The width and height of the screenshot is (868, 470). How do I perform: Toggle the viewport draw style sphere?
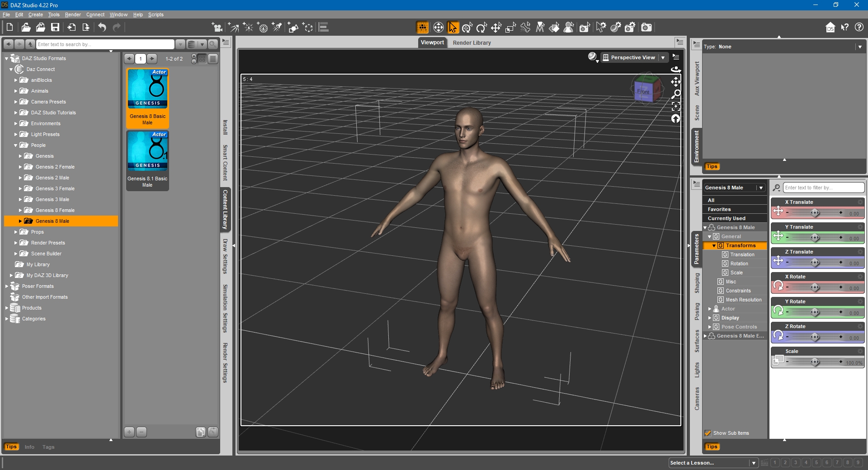coord(592,57)
